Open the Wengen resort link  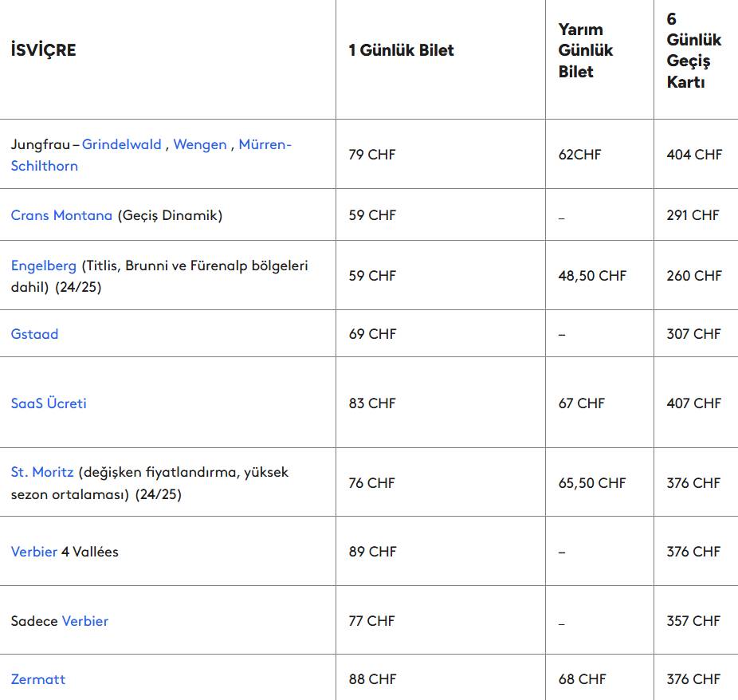point(199,144)
